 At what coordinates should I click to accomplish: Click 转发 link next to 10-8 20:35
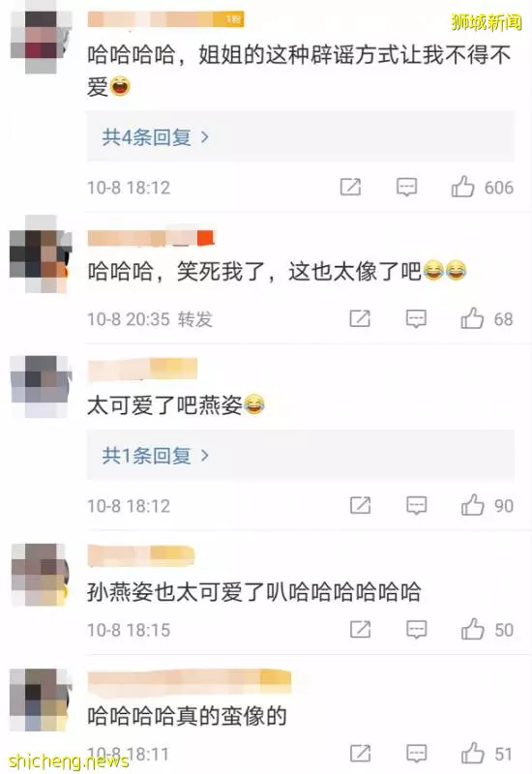tap(195, 319)
